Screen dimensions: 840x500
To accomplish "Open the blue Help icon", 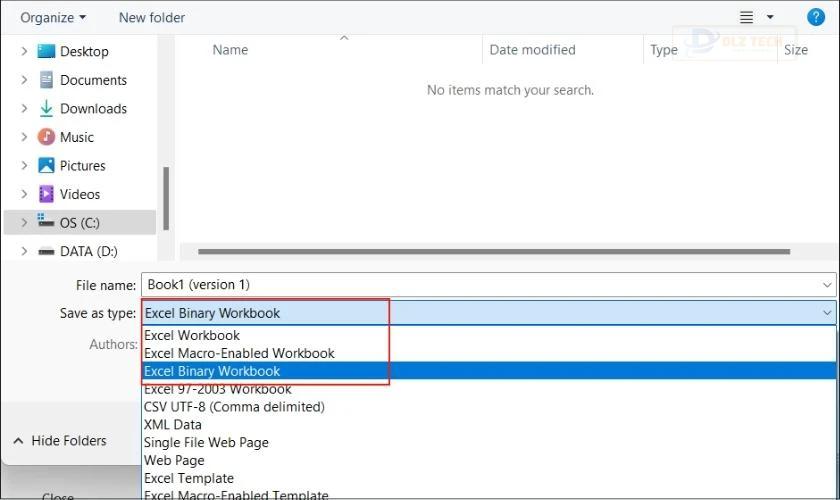I will click(x=815, y=17).
